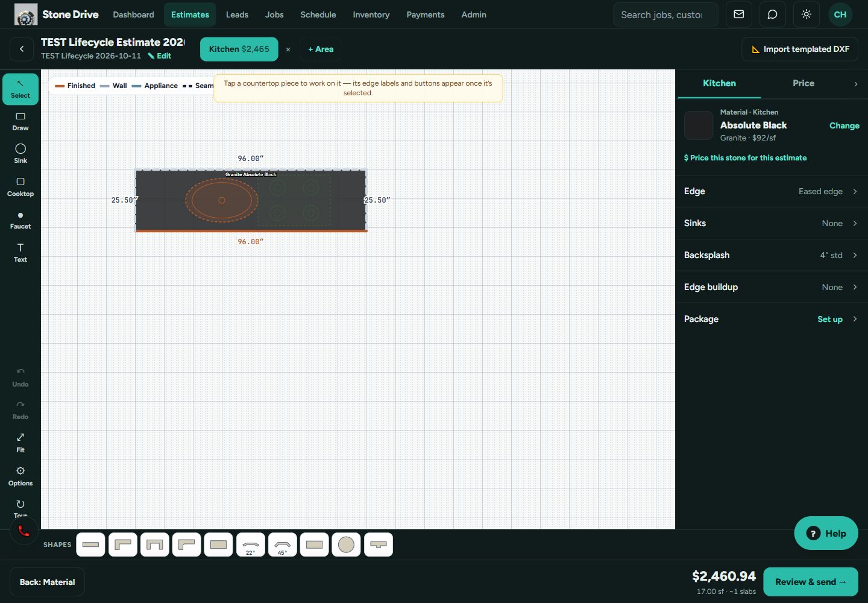Click the chevron beside the Price tab
Screen dimensions: 868x603
856,84
